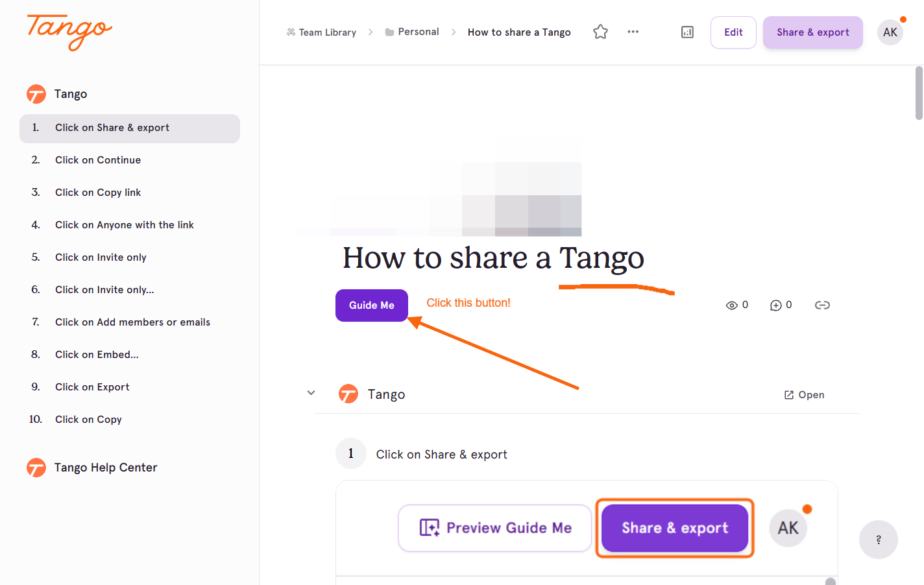
Task: Select step 1 Click on Share & export
Action: point(130,128)
